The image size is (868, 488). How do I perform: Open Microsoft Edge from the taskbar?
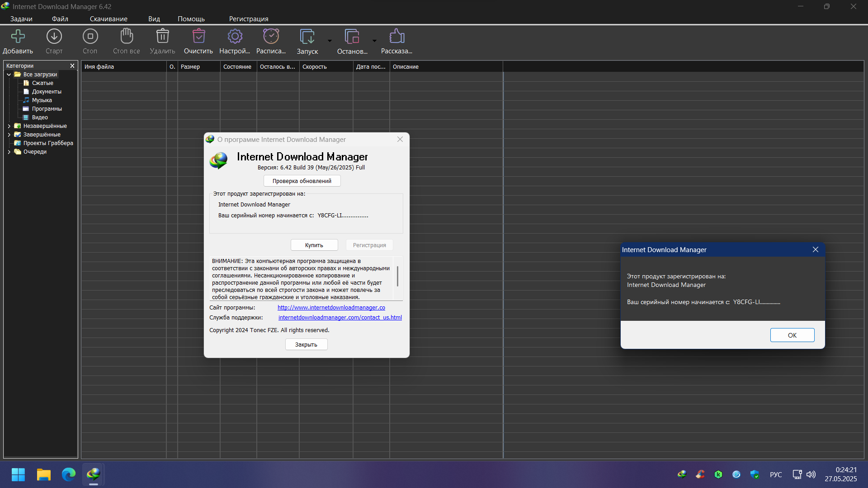click(69, 474)
